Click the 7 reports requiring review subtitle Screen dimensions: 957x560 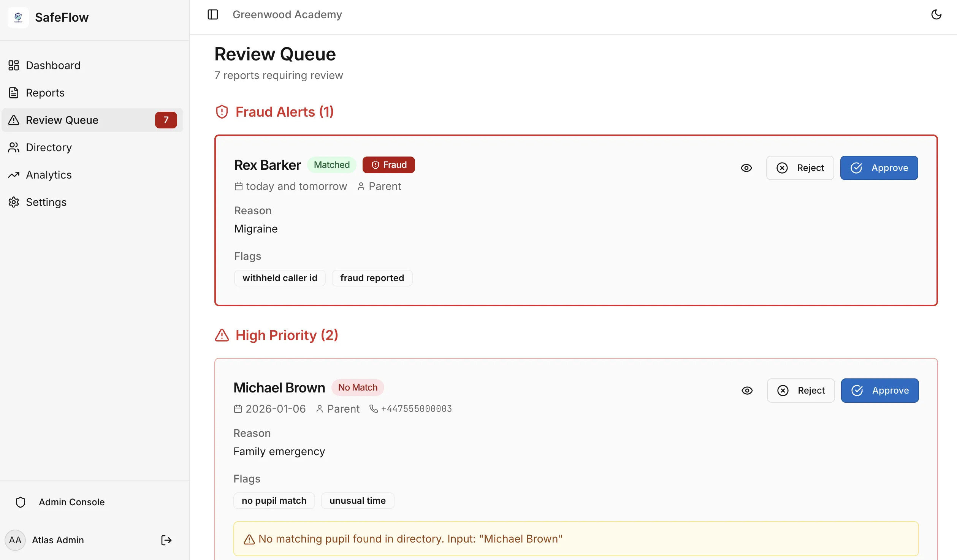pyautogui.click(x=279, y=75)
